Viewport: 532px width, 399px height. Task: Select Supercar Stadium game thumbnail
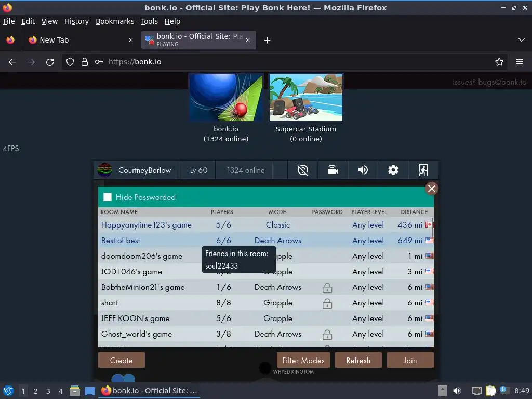(305, 98)
